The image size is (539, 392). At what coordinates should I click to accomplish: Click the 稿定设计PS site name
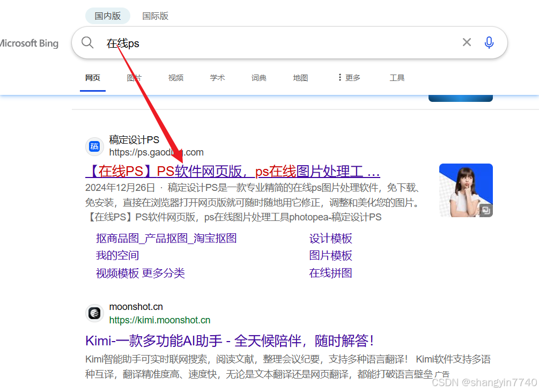click(134, 140)
